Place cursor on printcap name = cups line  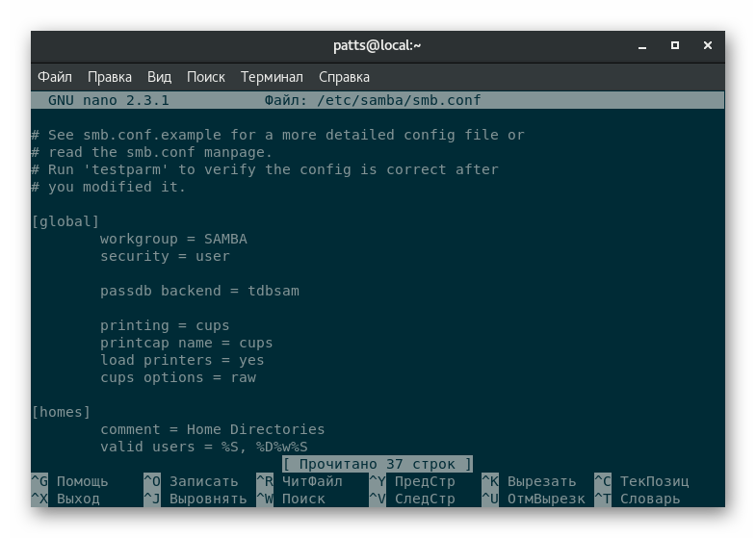186,343
